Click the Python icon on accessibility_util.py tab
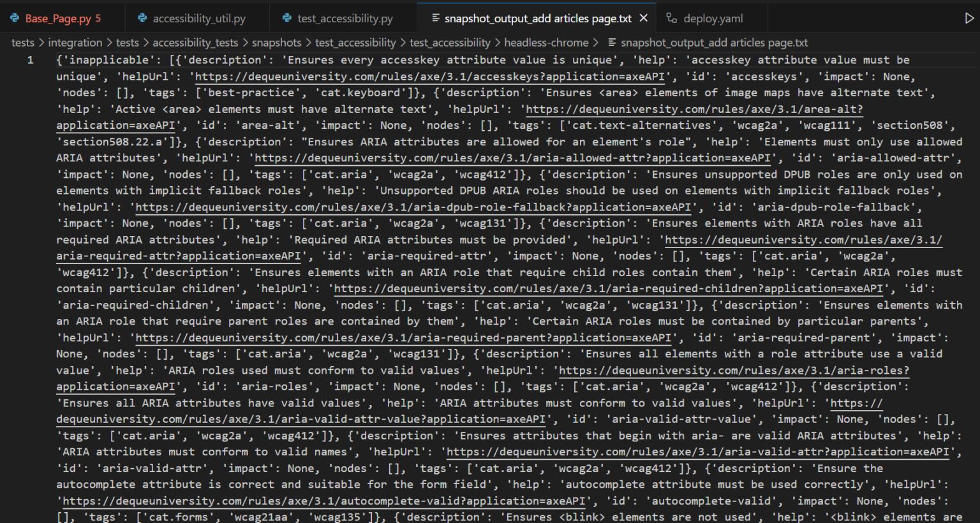Image resolution: width=980 pixels, height=523 pixels. click(x=142, y=18)
